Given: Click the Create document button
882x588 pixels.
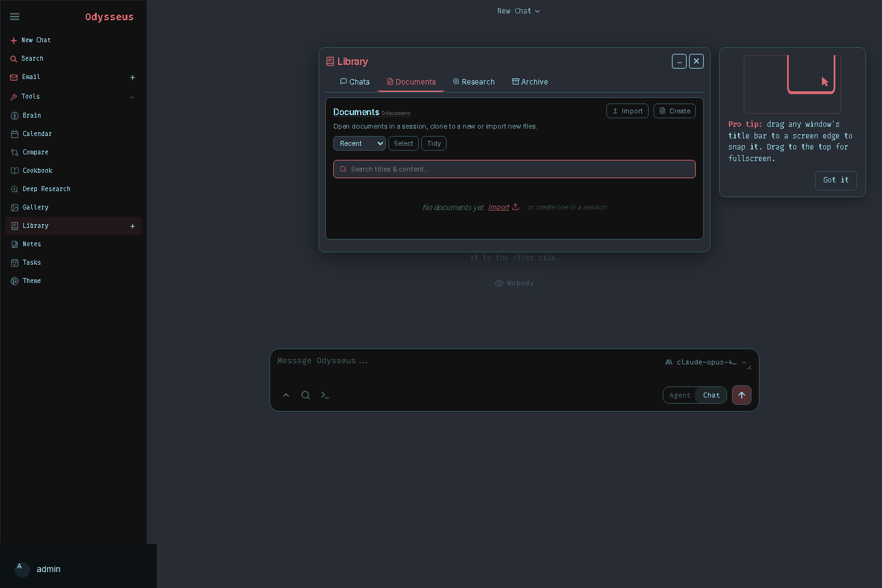Looking at the screenshot, I should coord(674,111).
